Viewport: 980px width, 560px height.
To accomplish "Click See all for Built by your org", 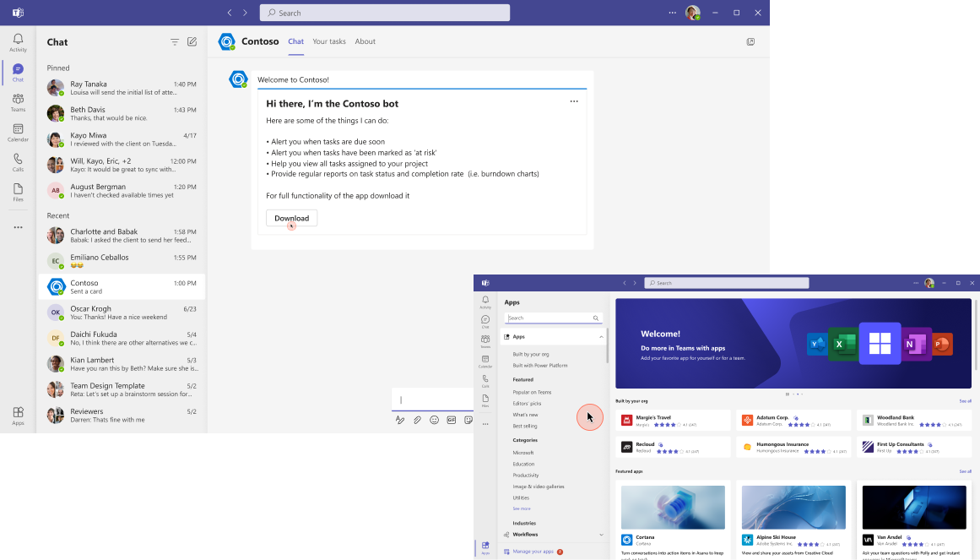I will (x=965, y=401).
